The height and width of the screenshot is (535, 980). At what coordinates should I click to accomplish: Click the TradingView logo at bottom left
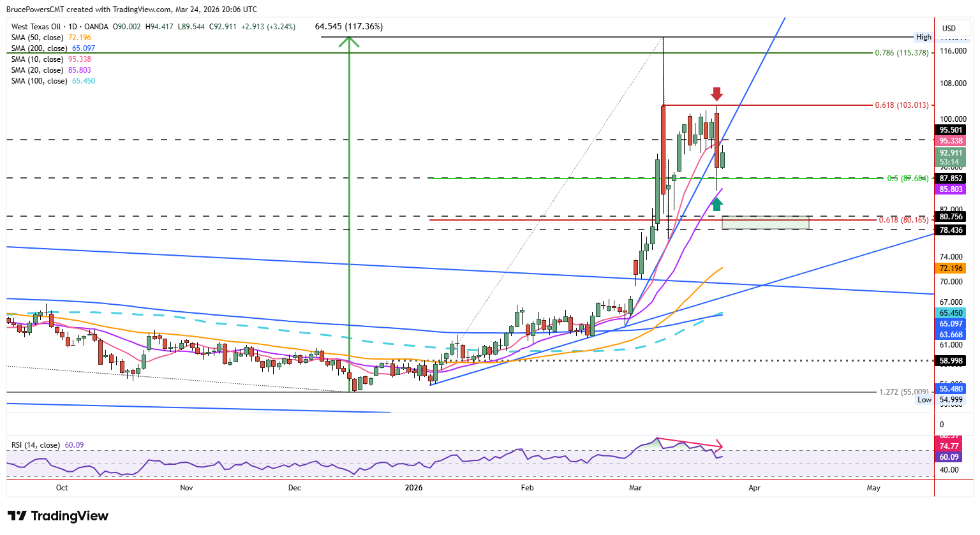coord(58,516)
